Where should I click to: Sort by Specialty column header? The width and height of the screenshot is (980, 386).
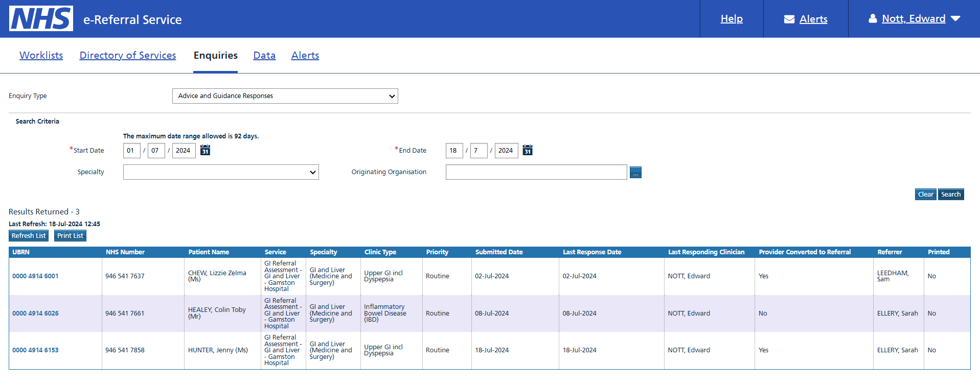coord(324,252)
